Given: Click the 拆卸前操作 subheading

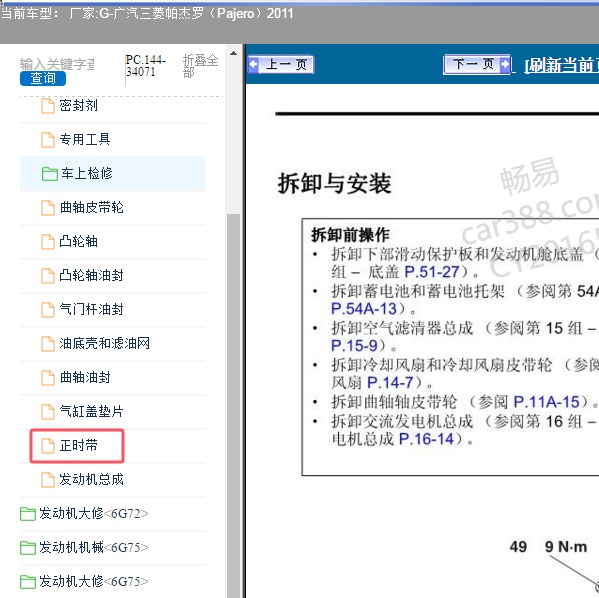Looking at the screenshot, I should pyautogui.click(x=350, y=235).
